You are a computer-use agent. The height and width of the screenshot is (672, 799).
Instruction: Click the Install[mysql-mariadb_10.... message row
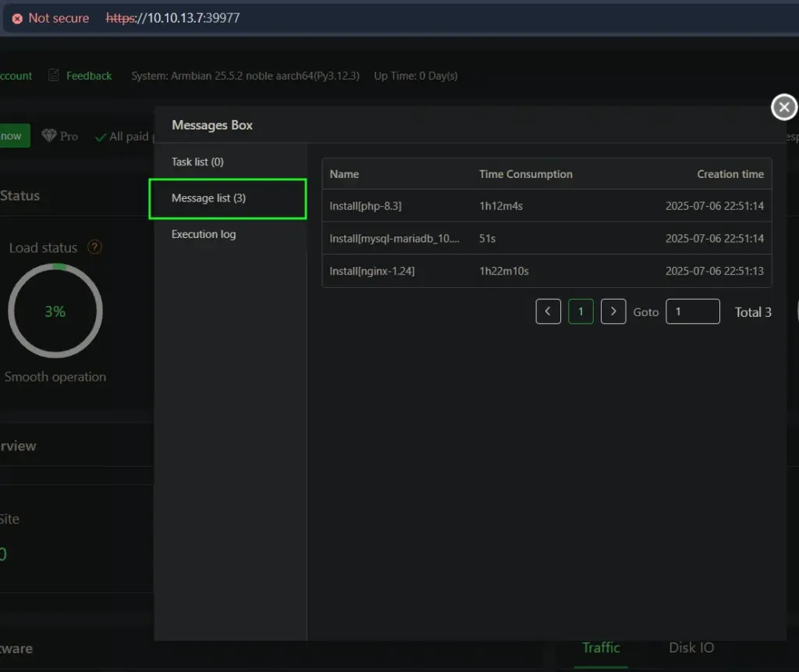point(547,238)
